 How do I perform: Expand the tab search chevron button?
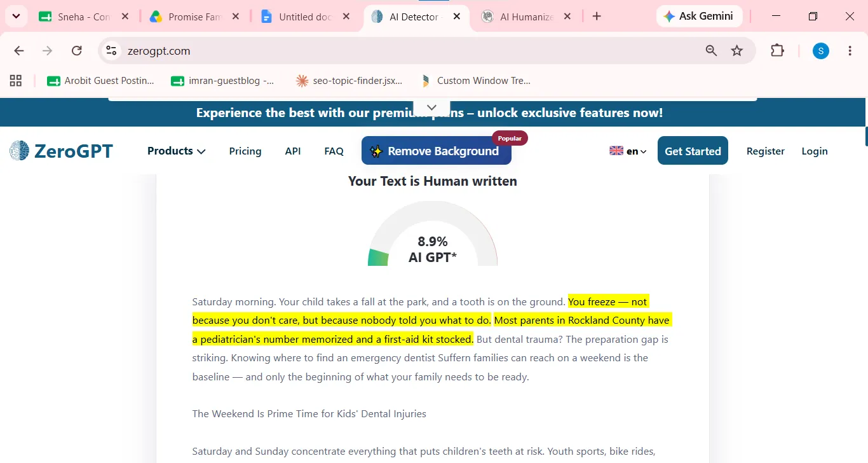[x=16, y=17]
